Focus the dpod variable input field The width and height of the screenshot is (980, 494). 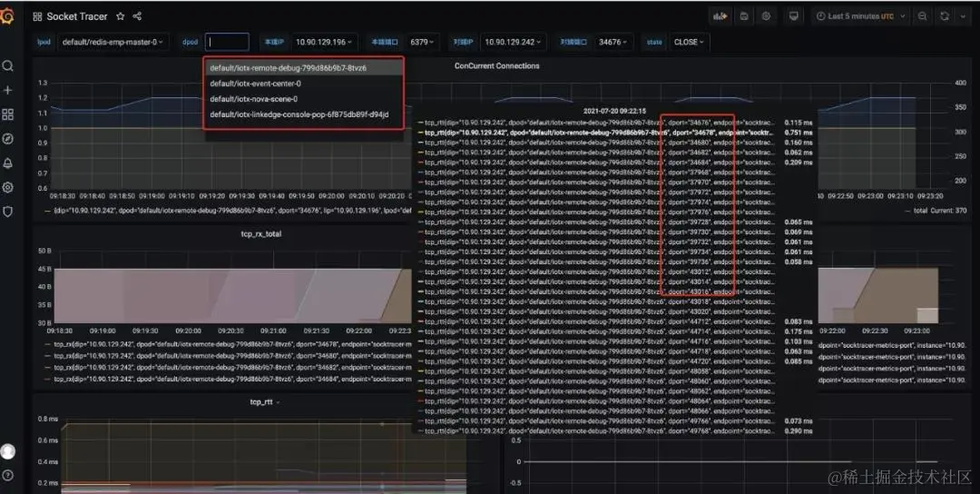click(227, 42)
